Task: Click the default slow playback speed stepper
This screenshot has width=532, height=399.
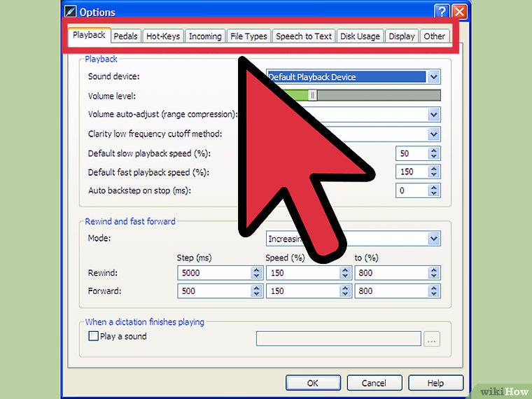Action: (434, 153)
